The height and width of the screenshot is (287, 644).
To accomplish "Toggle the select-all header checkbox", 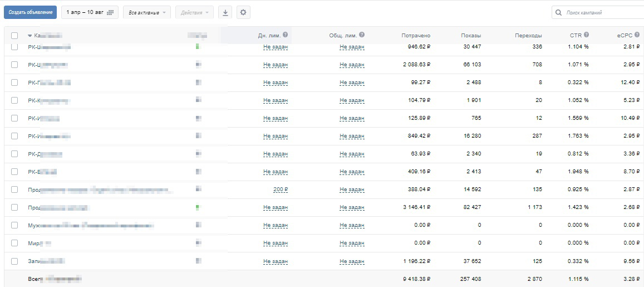I will tap(14, 36).
